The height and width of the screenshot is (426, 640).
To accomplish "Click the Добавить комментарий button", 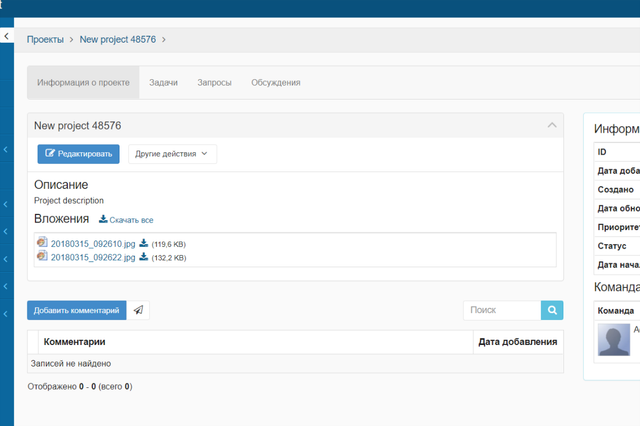I will 77,310.
